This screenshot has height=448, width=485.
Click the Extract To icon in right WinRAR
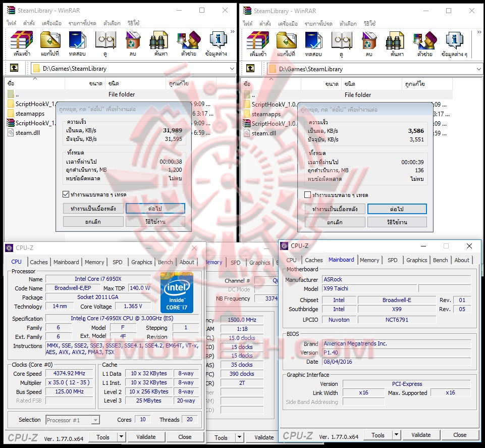tap(287, 40)
